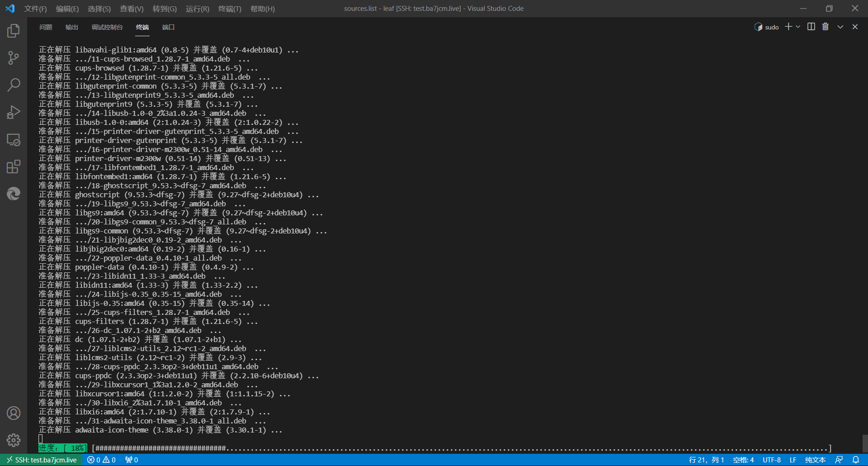Open the Accounts menu
This screenshot has width=868, height=466.
coord(14,413)
